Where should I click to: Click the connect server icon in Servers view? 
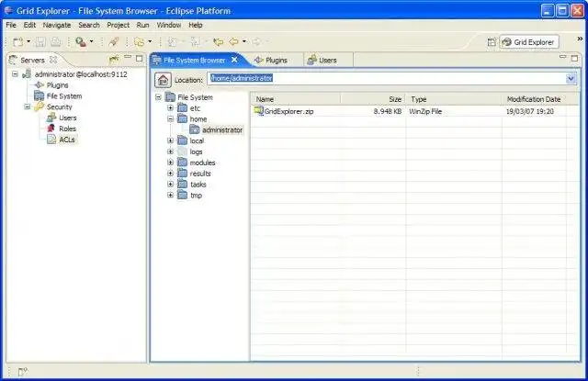[x=114, y=59]
